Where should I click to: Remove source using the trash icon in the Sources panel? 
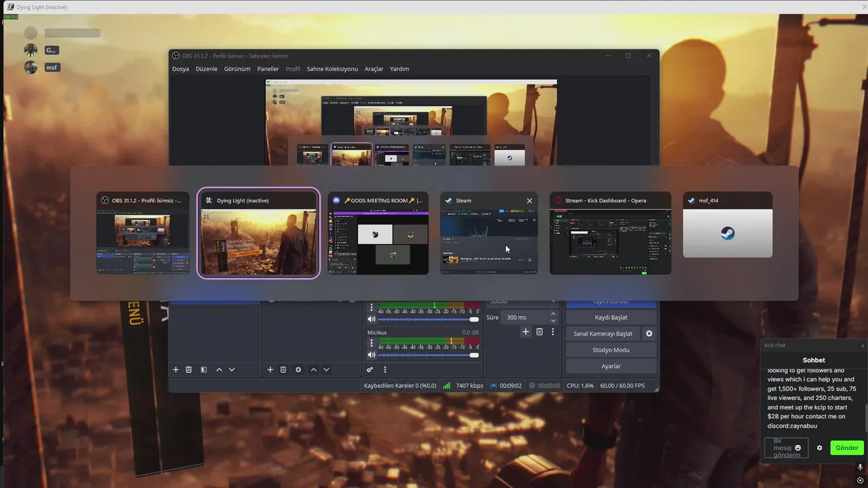283,369
